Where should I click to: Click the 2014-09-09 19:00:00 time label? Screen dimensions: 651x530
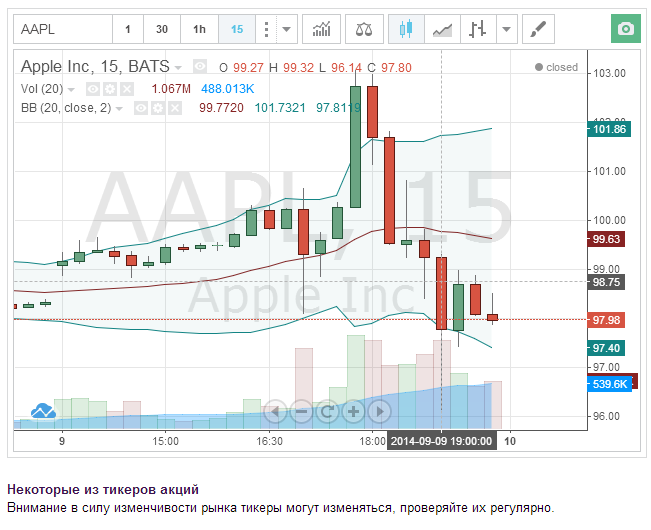point(441,441)
